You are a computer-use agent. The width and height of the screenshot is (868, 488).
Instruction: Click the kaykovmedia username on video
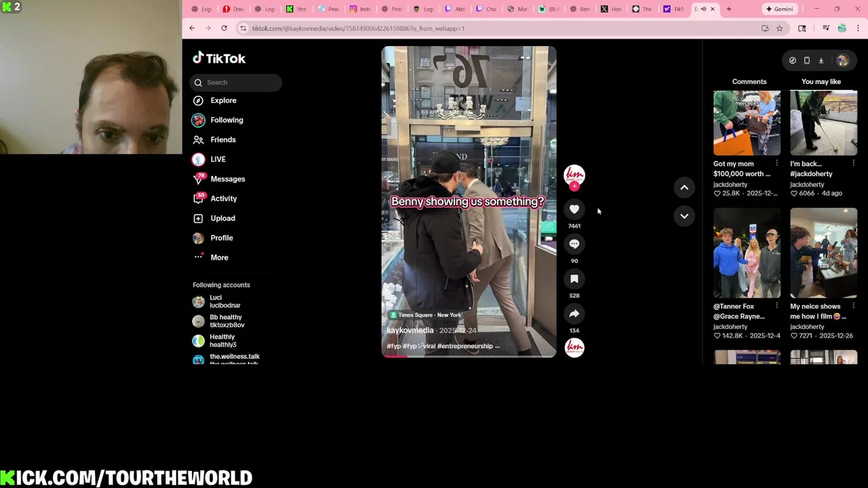click(x=410, y=330)
